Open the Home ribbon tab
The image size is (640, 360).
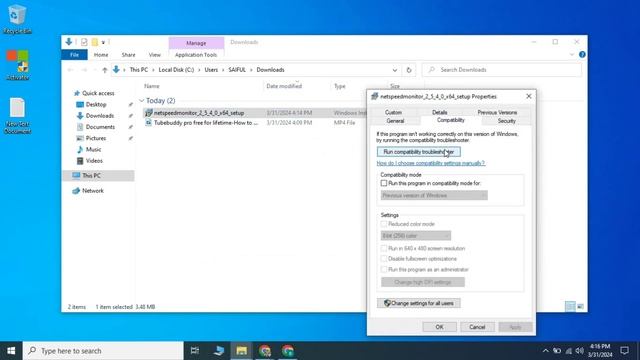101,55
